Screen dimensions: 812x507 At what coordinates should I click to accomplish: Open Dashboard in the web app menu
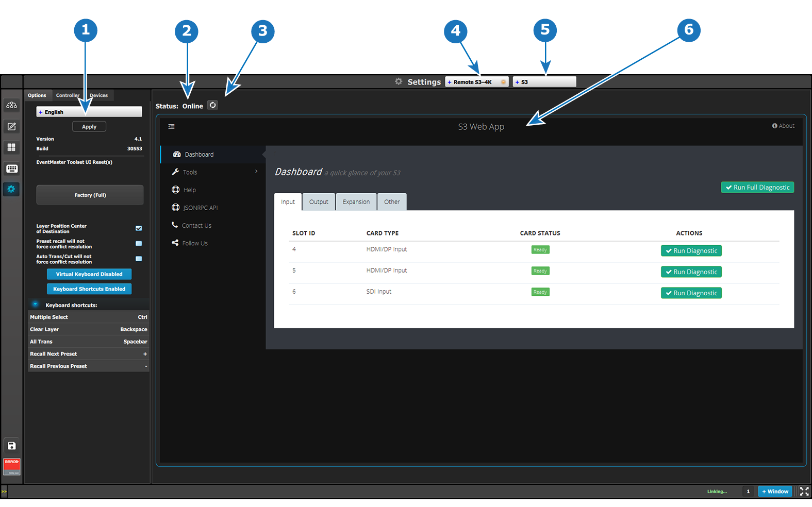[x=212, y=155]
